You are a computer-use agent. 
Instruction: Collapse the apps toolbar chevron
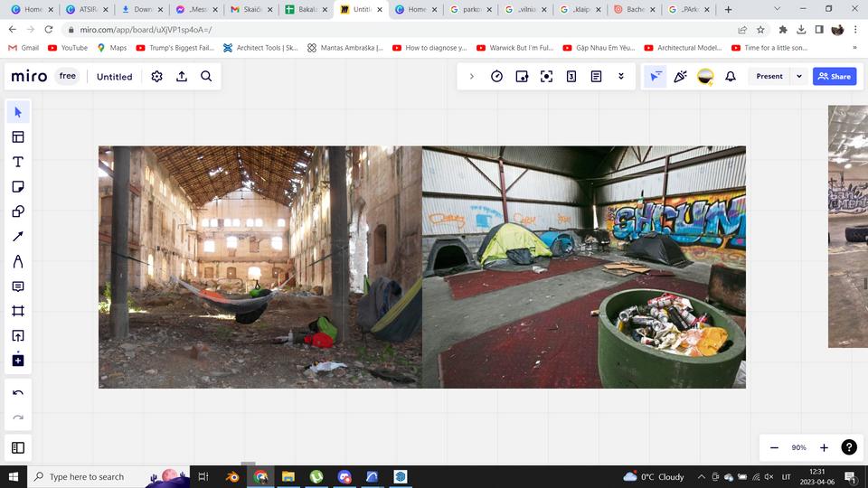472,76
